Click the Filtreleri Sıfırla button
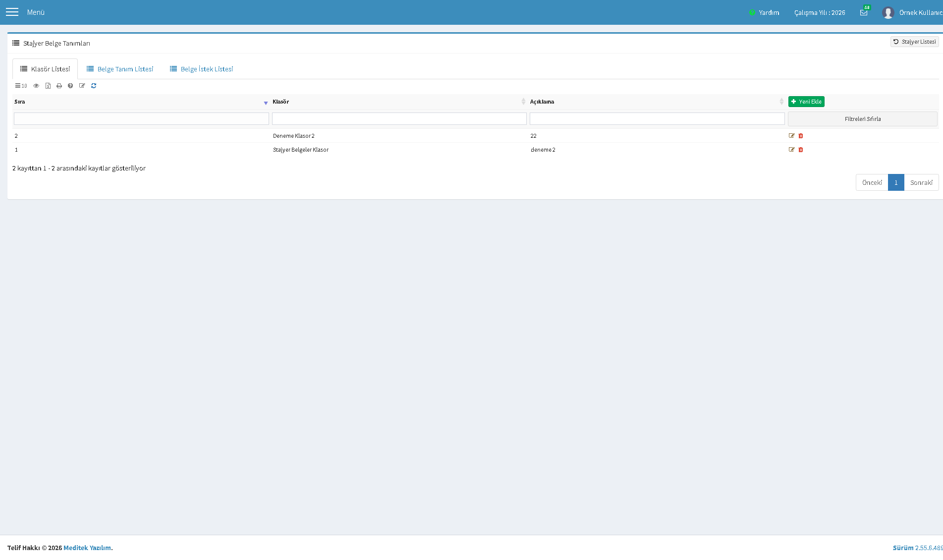Screen dimensions: 943x560 pyautogui.click(x=863, y=119)
